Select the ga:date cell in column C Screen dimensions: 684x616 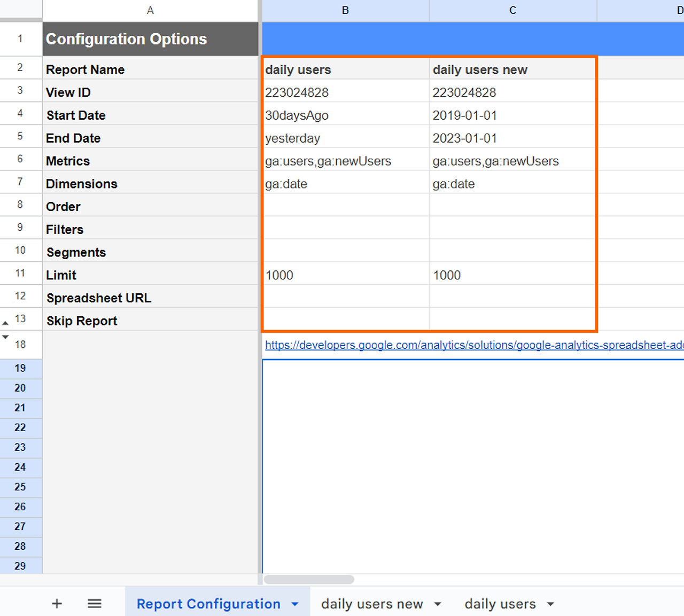point(513,182)
